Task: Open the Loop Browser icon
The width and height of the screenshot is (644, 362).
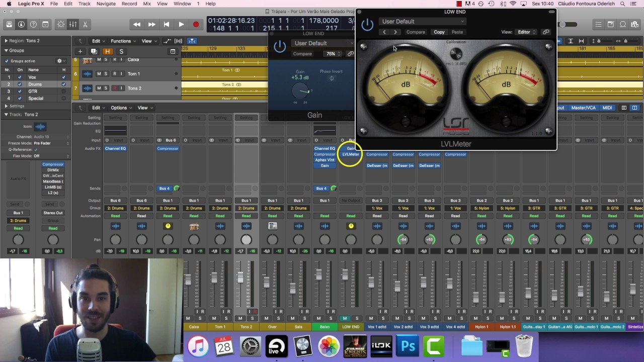Action: [623, 24]
